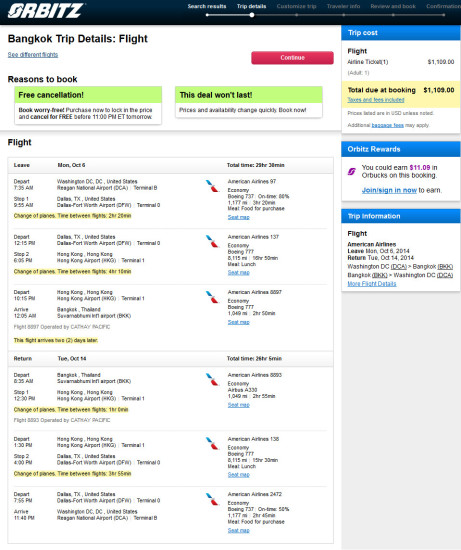Click the Trip details progress marker dot
The image size is (461, 550).
tap(252, 15)
